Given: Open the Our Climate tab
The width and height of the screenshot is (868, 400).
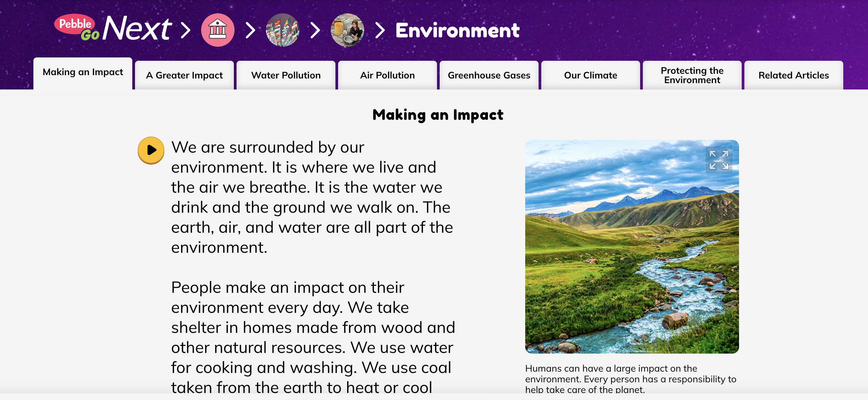Looking at the screenshot, I should pyautogui.click(x=590, y=75).
